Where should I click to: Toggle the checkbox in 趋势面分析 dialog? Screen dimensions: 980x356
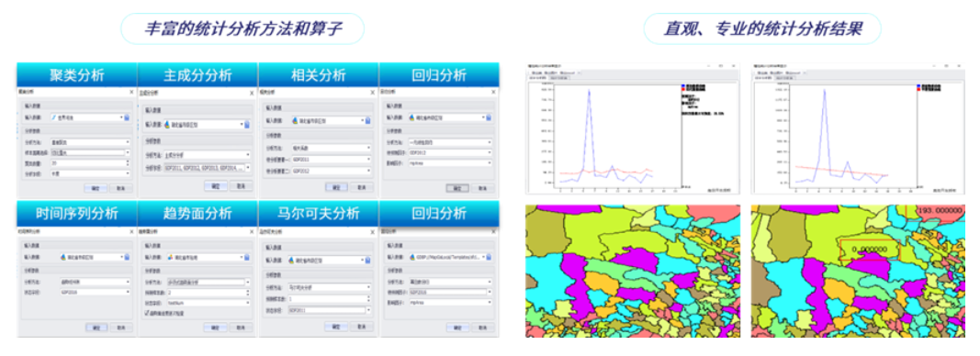147,312
